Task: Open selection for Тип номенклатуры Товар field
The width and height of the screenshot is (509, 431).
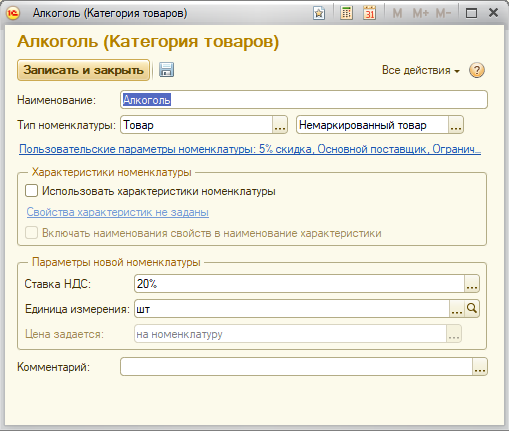Action: pyautogui.click(x=280, y=125)
